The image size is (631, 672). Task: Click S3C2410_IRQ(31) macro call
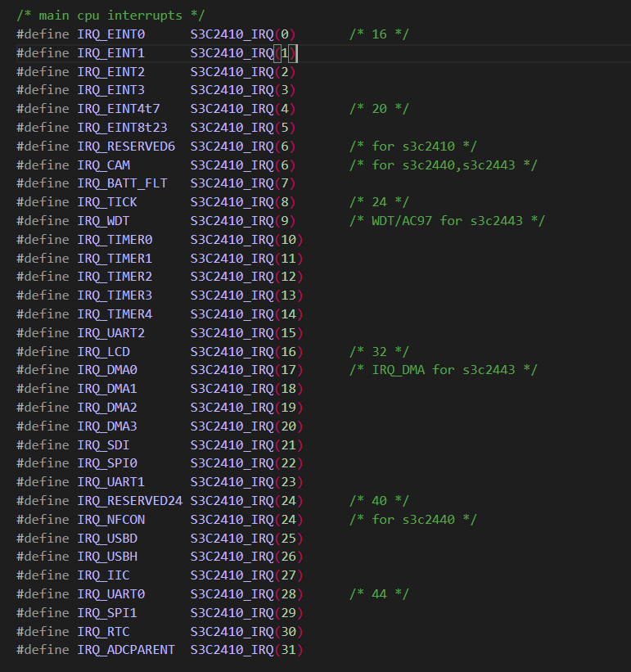tap(247, 650)
